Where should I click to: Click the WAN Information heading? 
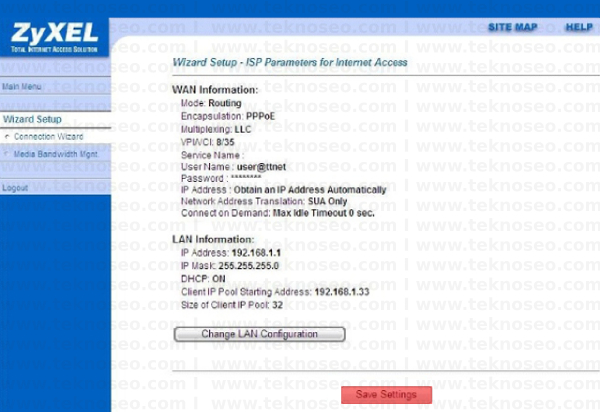point(215,90)
